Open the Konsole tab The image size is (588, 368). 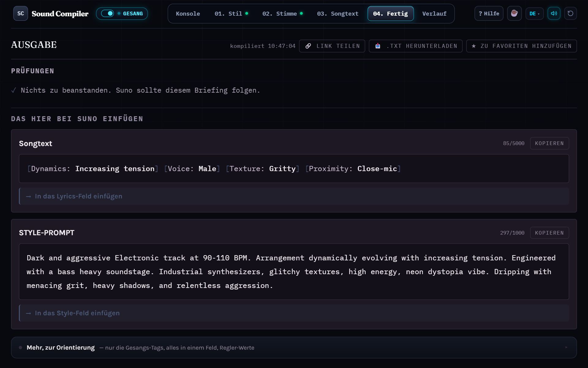(188, 13)
